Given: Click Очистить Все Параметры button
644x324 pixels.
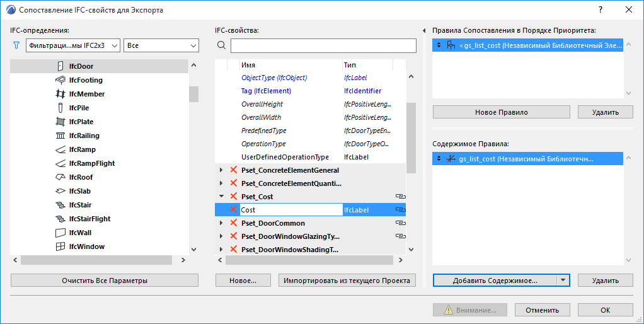Looking at the screenshot, I should (x=105, y=281).
